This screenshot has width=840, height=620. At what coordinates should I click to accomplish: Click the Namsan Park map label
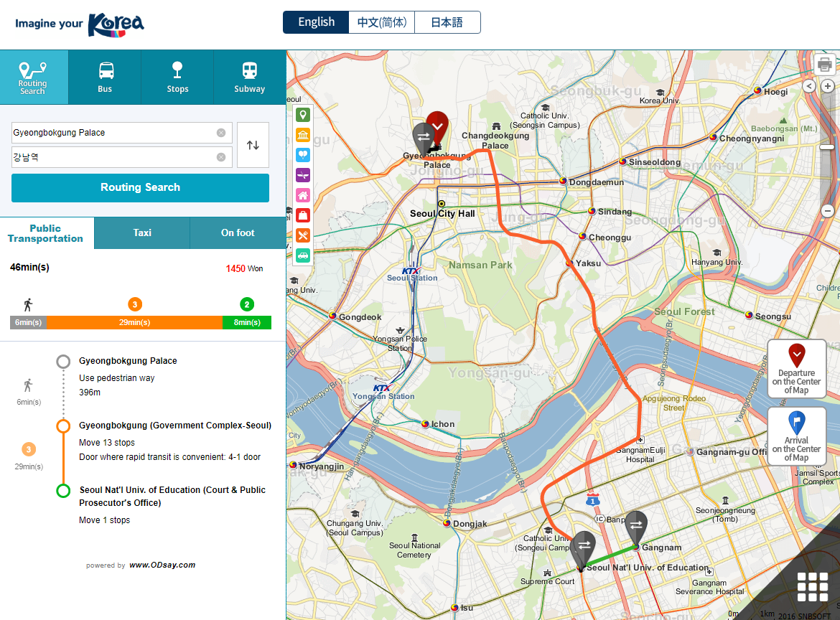tap(480, 265)
